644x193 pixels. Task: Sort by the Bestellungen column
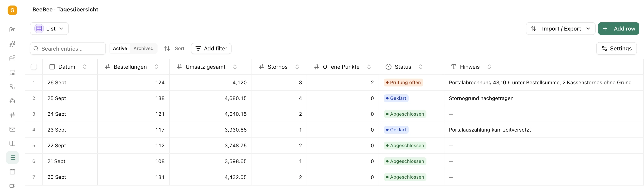tap(156, 67)
